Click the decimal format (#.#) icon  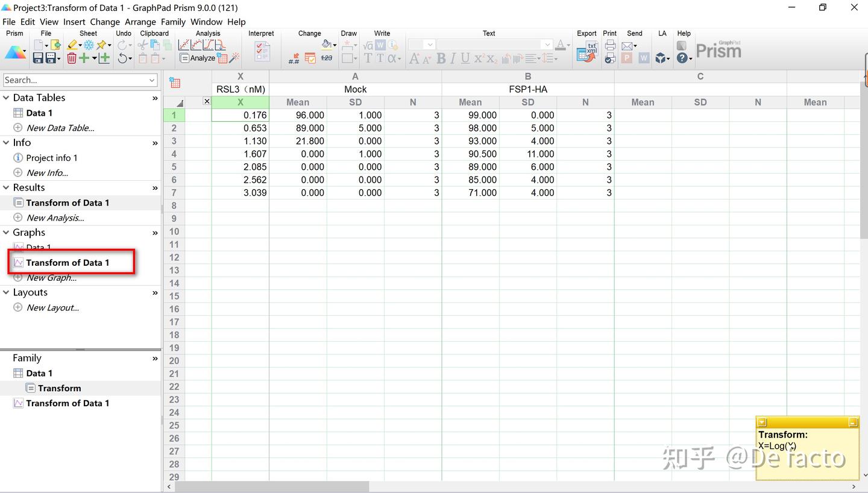coord(294,58)
